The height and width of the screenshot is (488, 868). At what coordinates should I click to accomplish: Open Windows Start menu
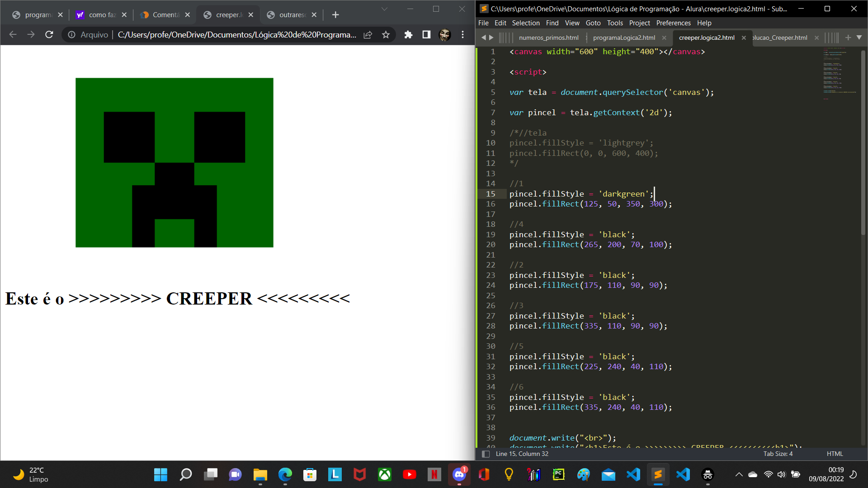pos(160,474)
